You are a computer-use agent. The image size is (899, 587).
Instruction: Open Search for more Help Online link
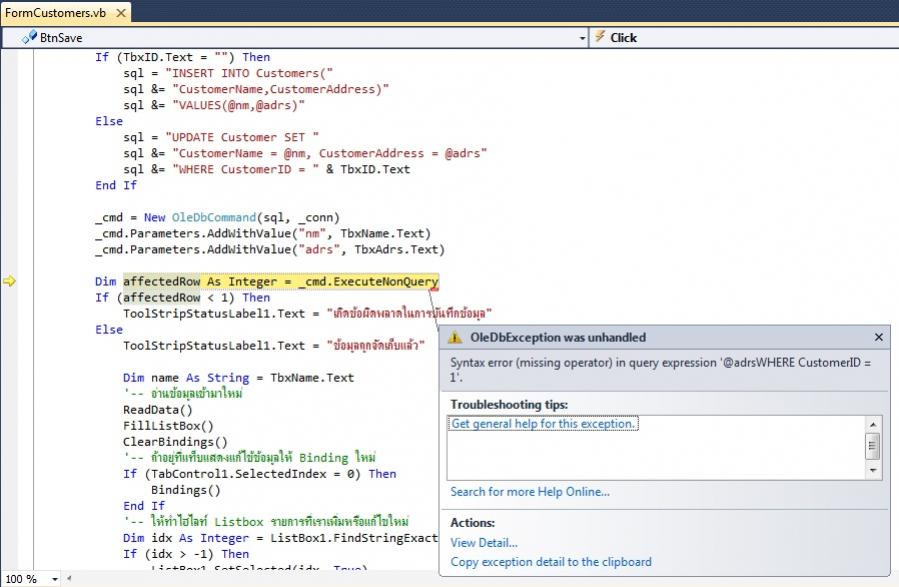click(530, 492)
